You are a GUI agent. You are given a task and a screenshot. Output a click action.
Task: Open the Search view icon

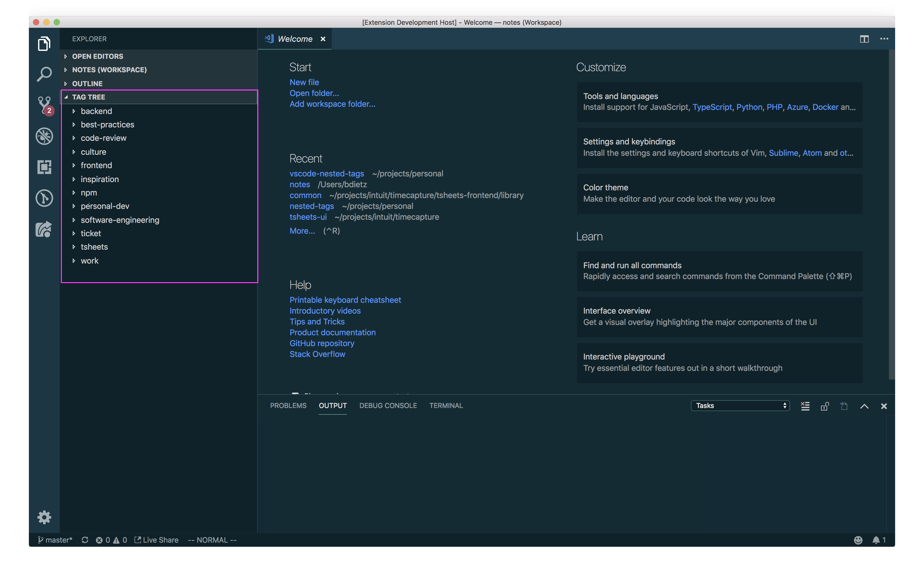[44, 74]
